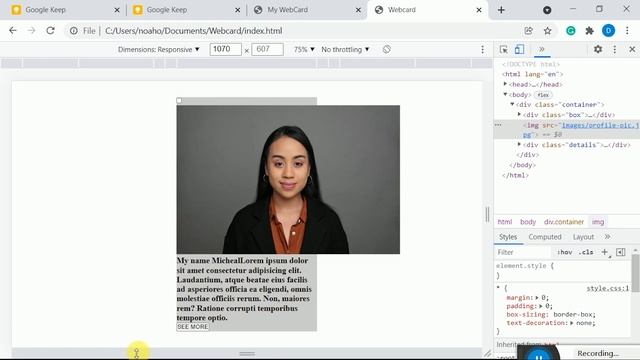
Task: Show more DevTools panels chevron
Action: (542, 49)
